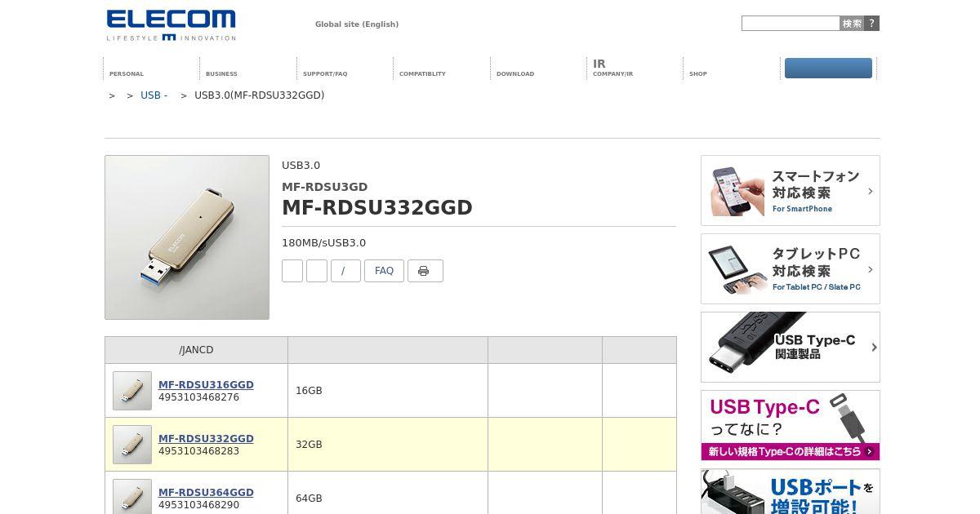Focus the site search input field
This screenshot has height=514, width=980.
coord(791,24)
